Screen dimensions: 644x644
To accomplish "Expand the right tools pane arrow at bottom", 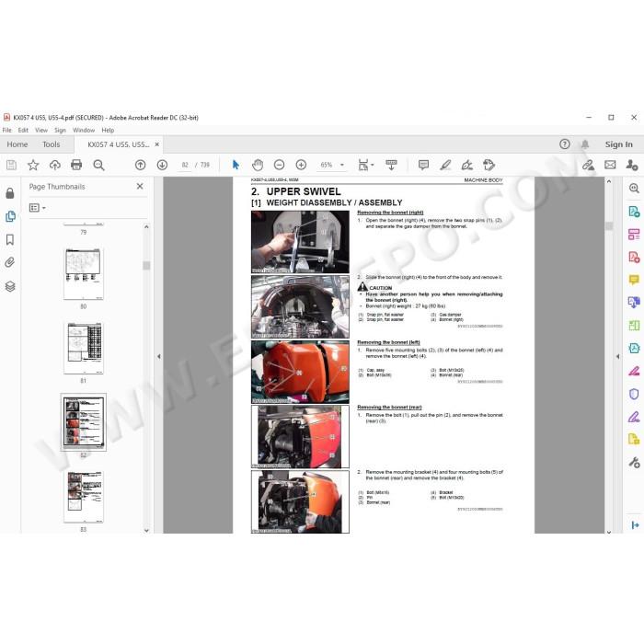I will coord(635,525).
